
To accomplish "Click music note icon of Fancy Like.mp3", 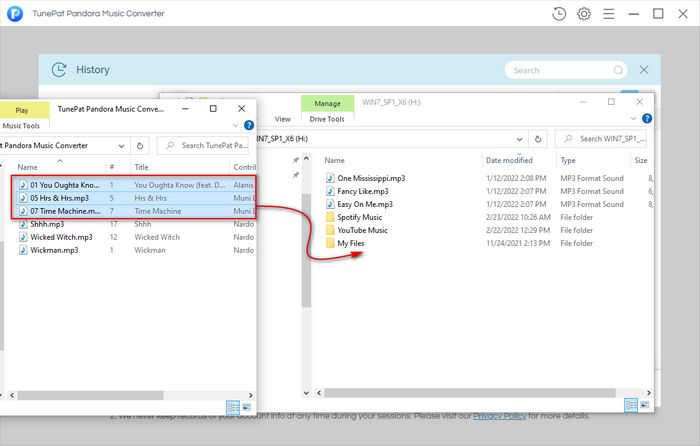I will click(330, 191).
